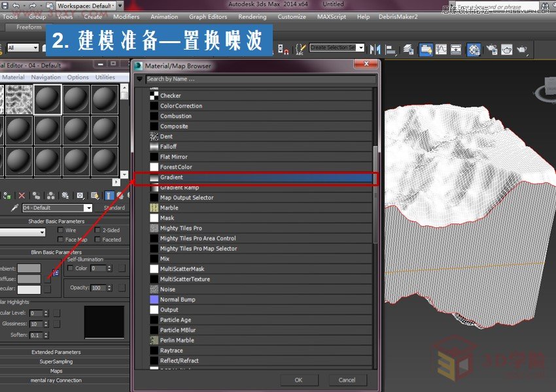Enable the 2-Sided checkbox

point(97,230)
